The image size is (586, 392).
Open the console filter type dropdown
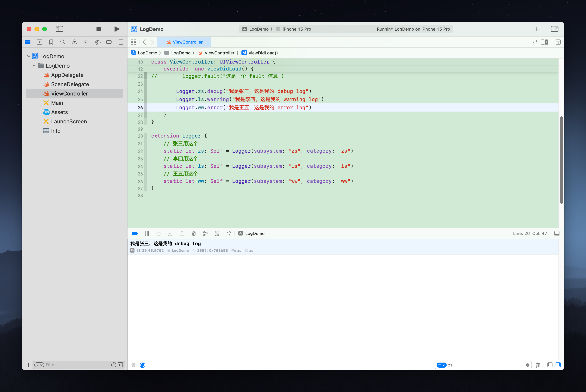pos(441,365)
